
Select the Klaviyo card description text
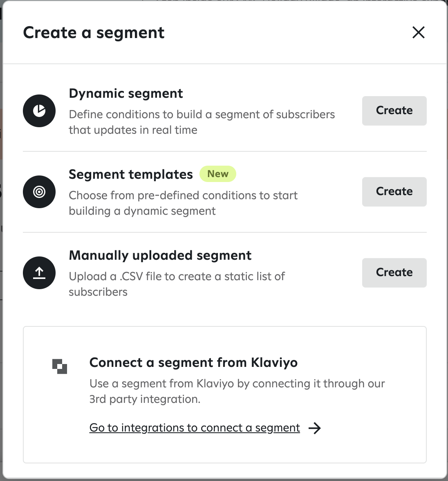click(x=237, y=391)
